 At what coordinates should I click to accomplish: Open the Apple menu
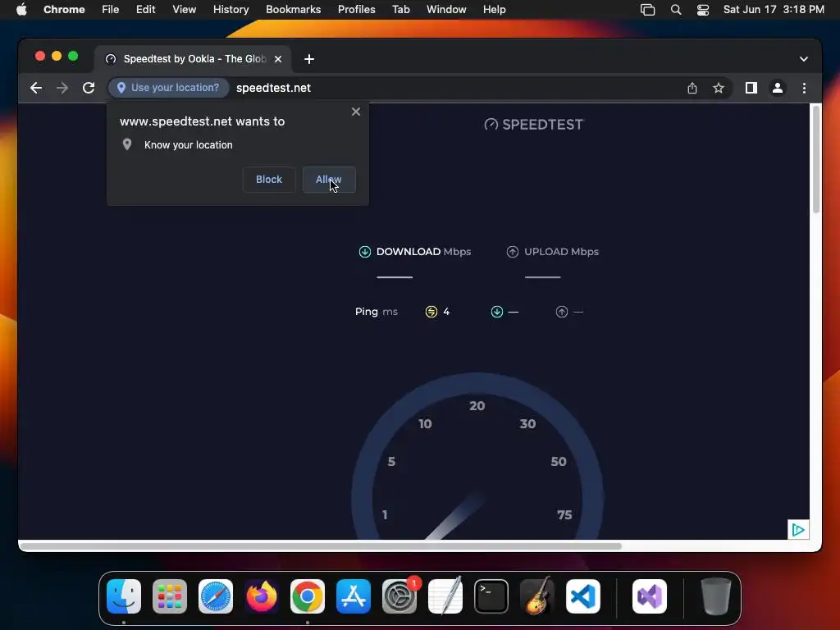pos(21,10)
